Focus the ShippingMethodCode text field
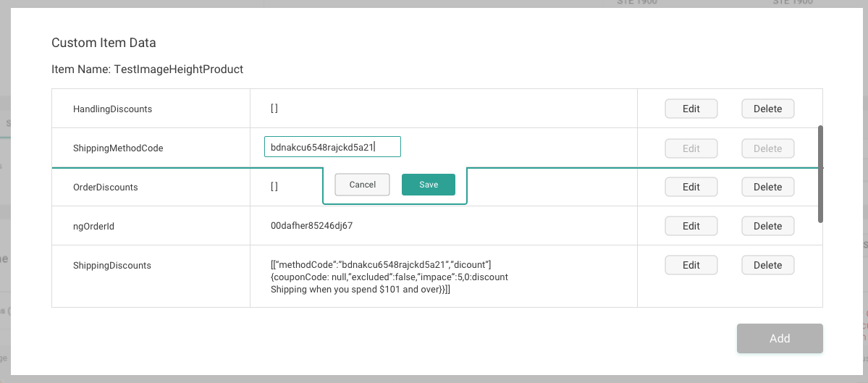Screen dimensions: 868x383 click(x=333, y=147)
